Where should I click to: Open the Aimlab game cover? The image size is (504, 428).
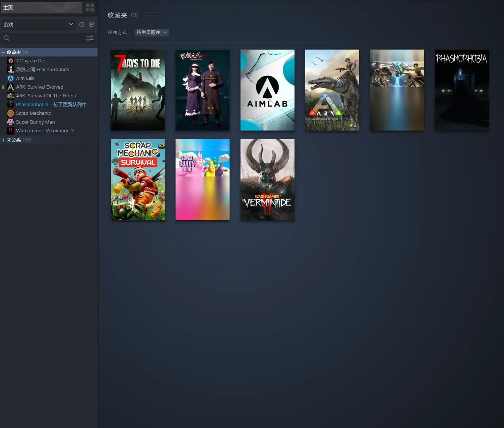click(x=268, y=90)
